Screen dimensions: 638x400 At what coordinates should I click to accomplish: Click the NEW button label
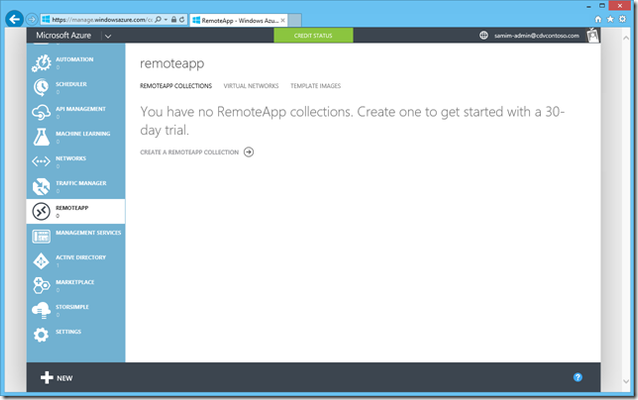tap(65, 378)
